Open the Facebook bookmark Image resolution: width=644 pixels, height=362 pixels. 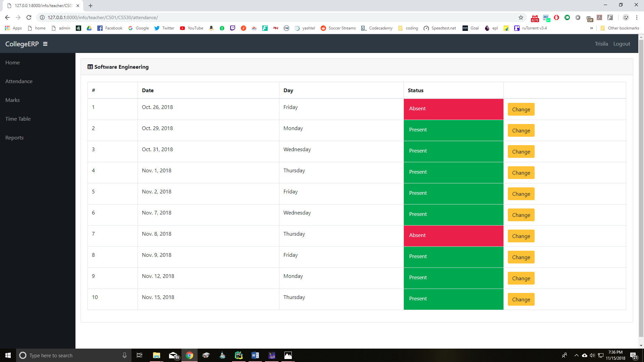click(x=110, y=28)
